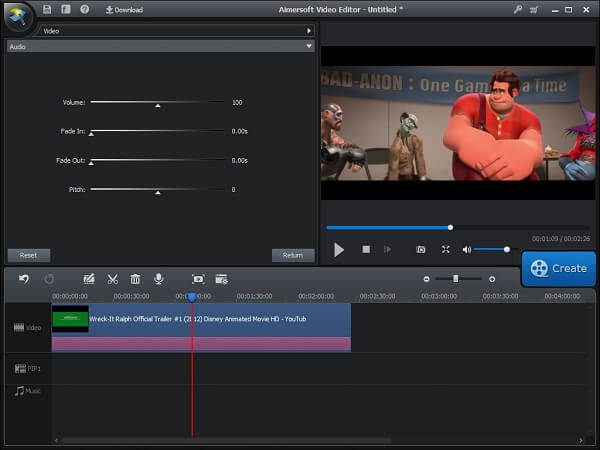The image size is (600, 450).
Task: Click the timeline scroll left arrow
Action: tap(56, 440)
